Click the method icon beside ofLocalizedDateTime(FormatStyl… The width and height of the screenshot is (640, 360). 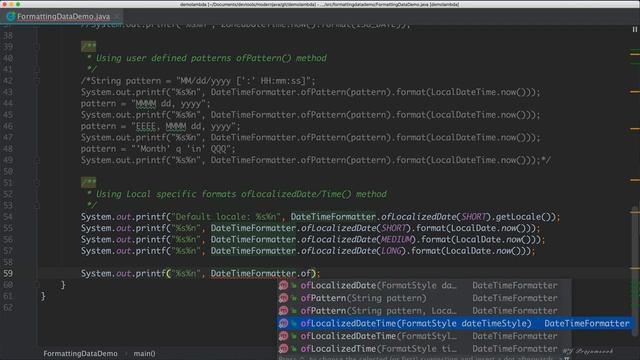pos(283,336)
